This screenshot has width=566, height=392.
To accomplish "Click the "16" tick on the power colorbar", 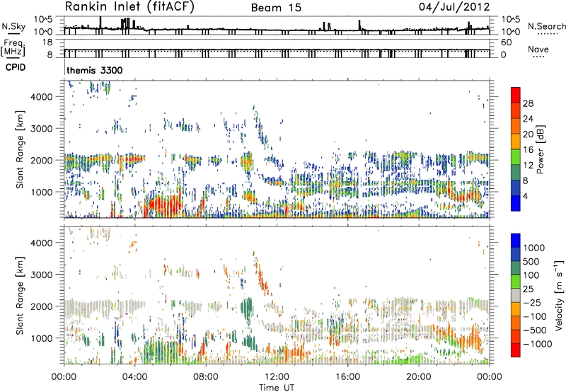I will coord(528,150).
